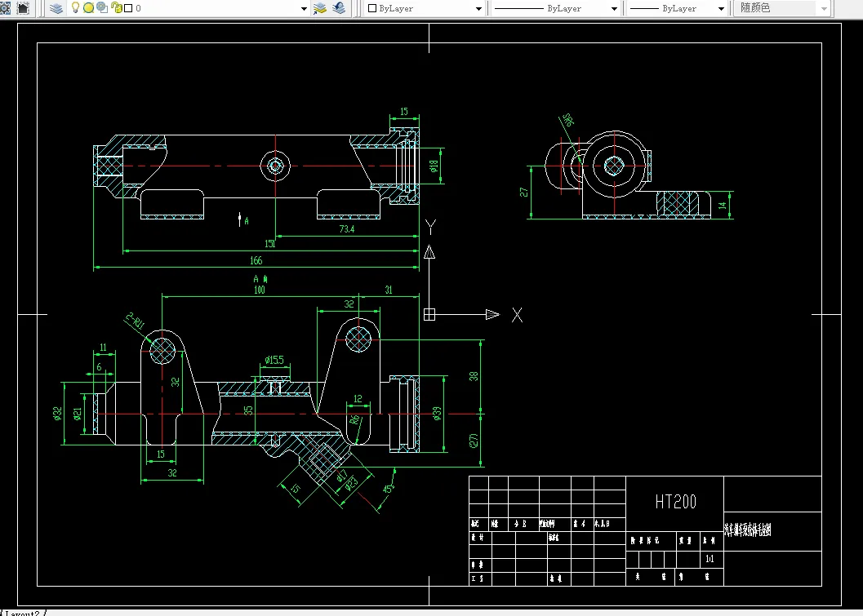Click Make Object's Layer Current icon
Image resolution: width=863 pixels, height=616 pixels.
pyautogui.click(x=320, y=7)
